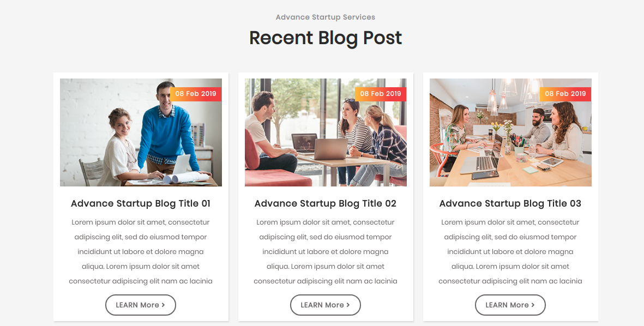Open photo of team at wooden table
The width and height of the screenshot is (644, 326).
click(x=510, y=132)
